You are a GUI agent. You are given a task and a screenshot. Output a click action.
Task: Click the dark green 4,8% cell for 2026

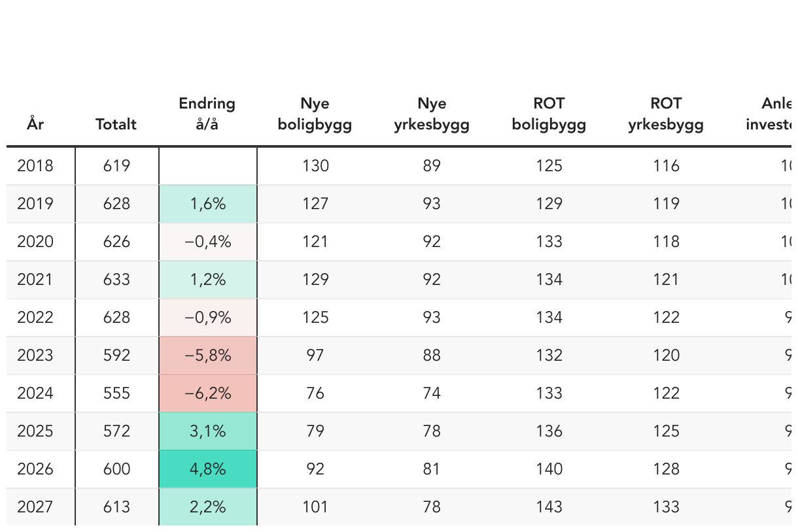point(208,469)
